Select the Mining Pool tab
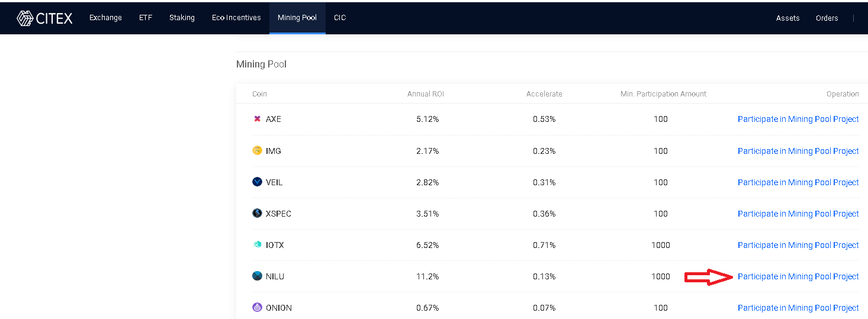 [297, 18]
